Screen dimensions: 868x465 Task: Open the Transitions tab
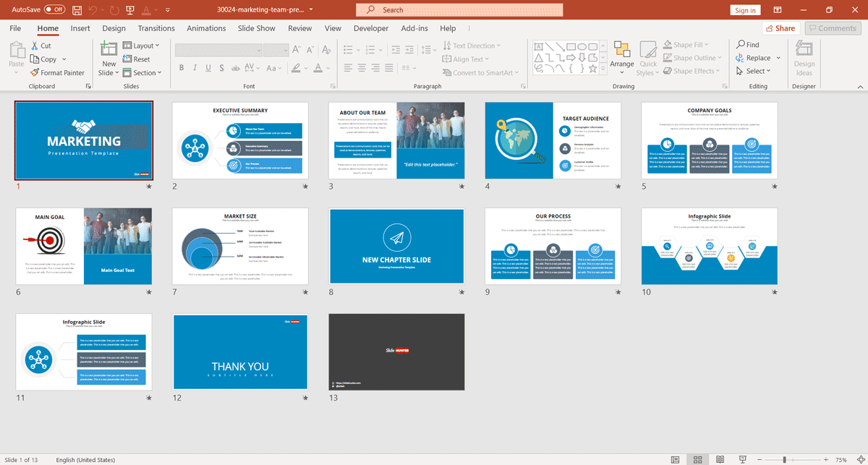[x=156, y=28]
